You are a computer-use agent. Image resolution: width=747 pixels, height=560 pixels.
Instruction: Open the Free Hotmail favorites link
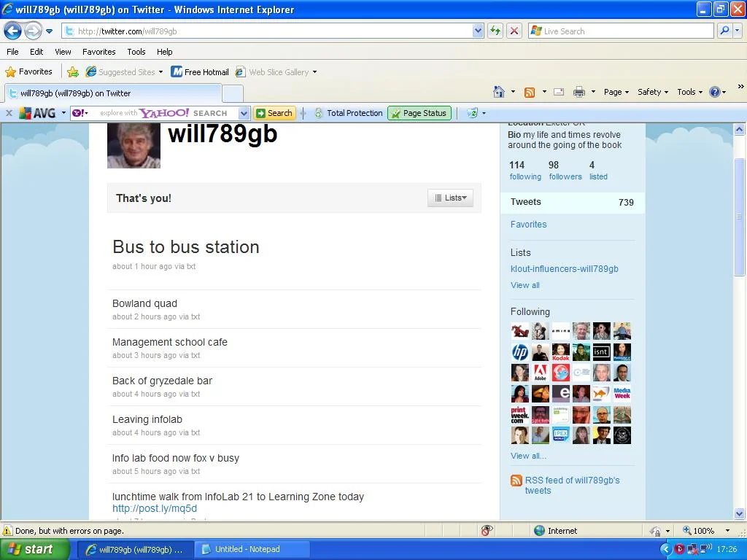click(x=200, y=72)
